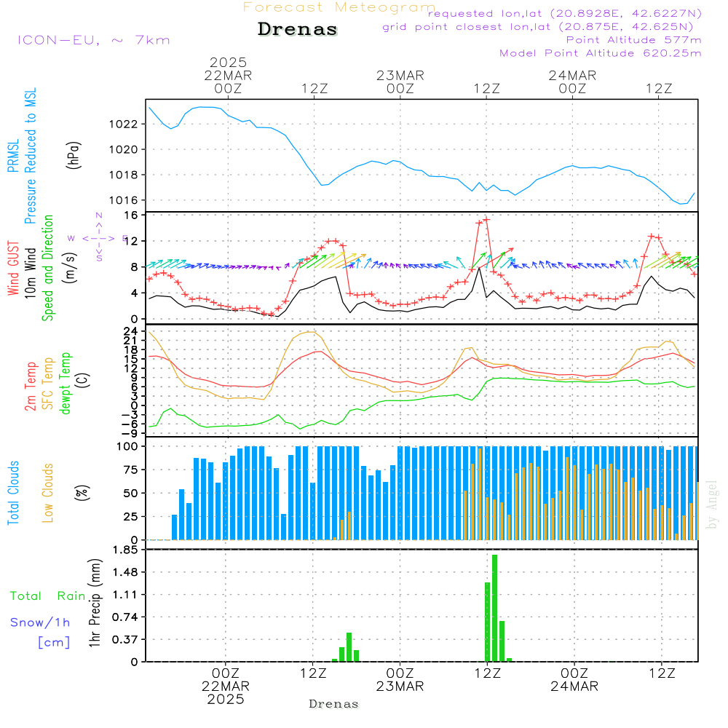Viewport: 728px width, 728px height.
Task: Click the 22MAR 00Z label above the pressure chart
Action: 228,82
